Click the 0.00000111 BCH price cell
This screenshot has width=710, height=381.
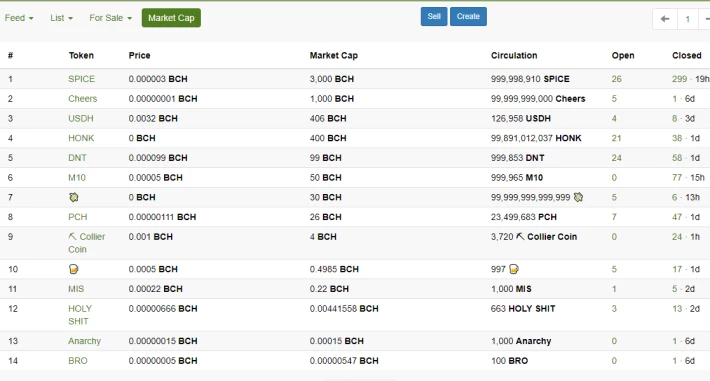coord(162,217)
